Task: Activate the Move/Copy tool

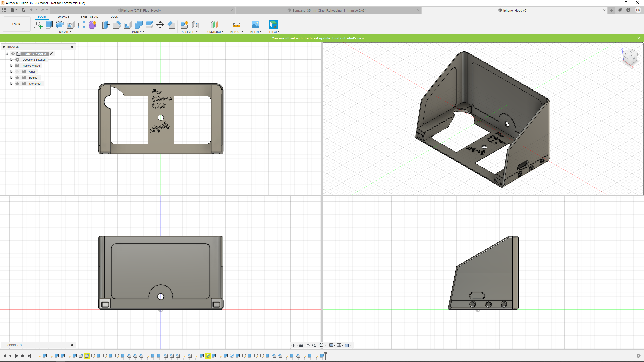Action: (x=160, y=25)
